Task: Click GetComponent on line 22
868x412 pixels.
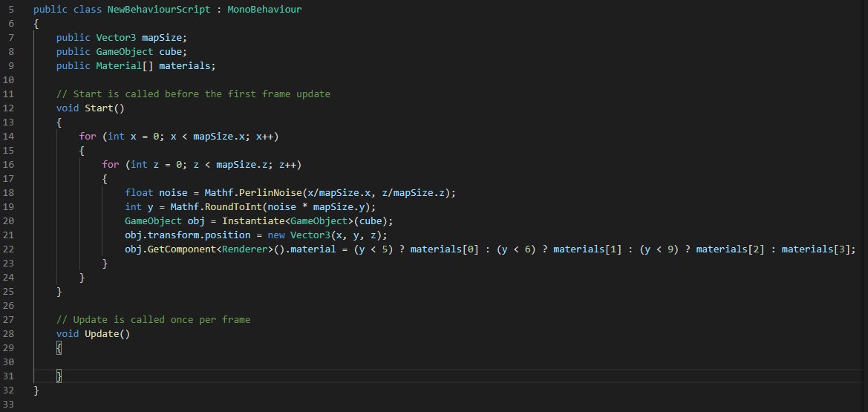Action: click(x=182, y=249)
